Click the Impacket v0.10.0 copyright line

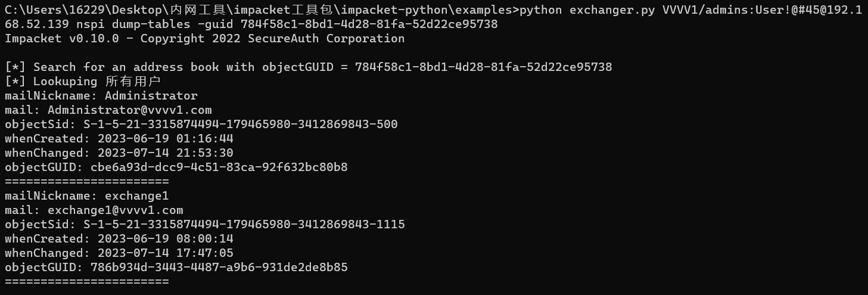coord(204,39)
